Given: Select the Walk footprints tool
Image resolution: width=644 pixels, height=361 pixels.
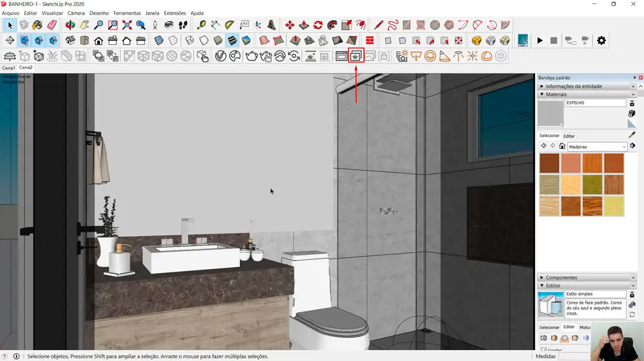Looking at the screenshot, I should pyautogui.click(x=183, y=26).
